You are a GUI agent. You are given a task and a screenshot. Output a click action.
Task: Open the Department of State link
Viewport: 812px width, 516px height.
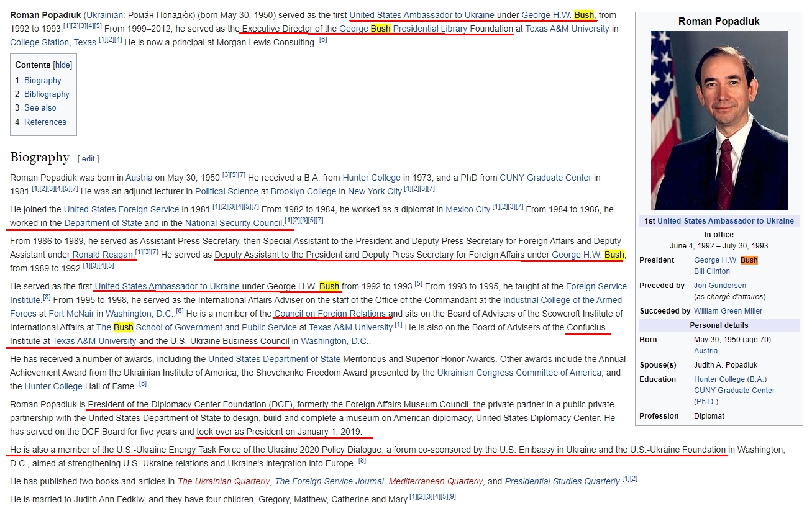[x=103, y=223]
